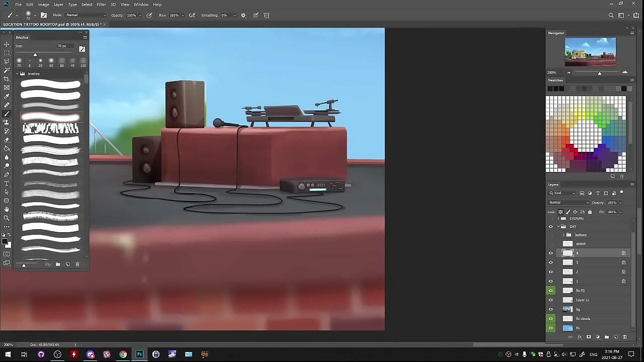Select the Horizontal Type tool

7,184
